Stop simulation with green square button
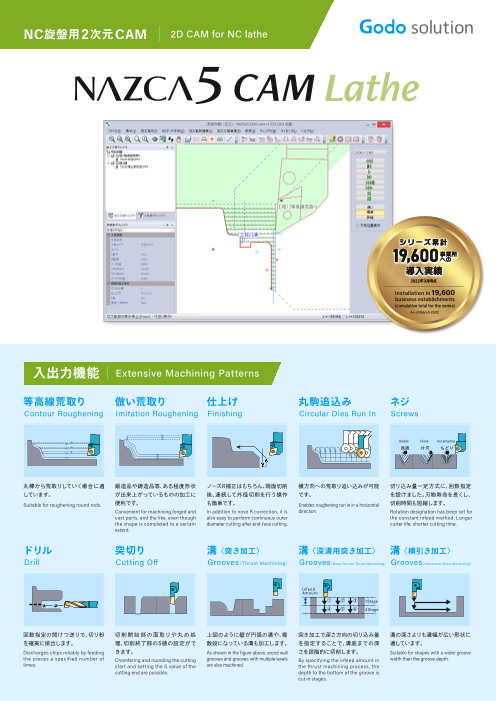 coord(369,198)
